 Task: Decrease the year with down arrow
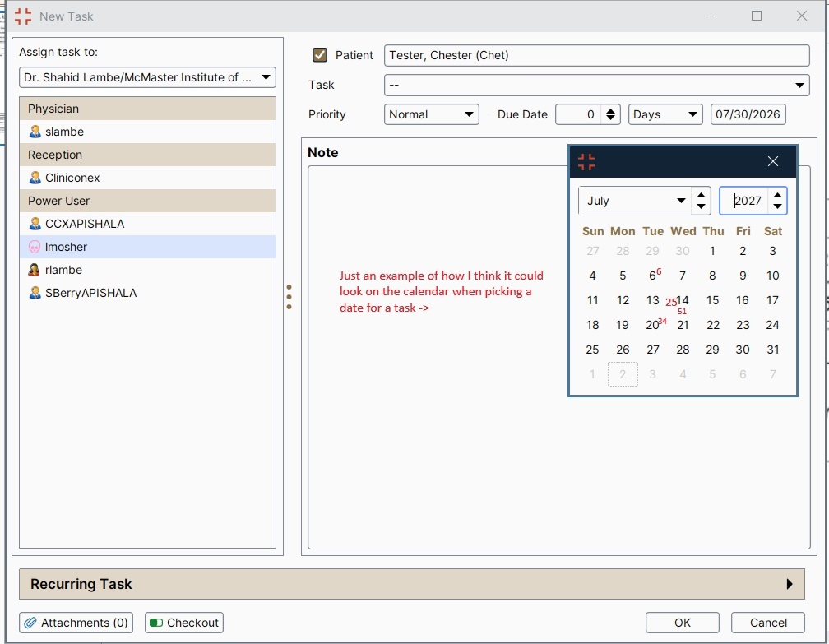point(777,206)
